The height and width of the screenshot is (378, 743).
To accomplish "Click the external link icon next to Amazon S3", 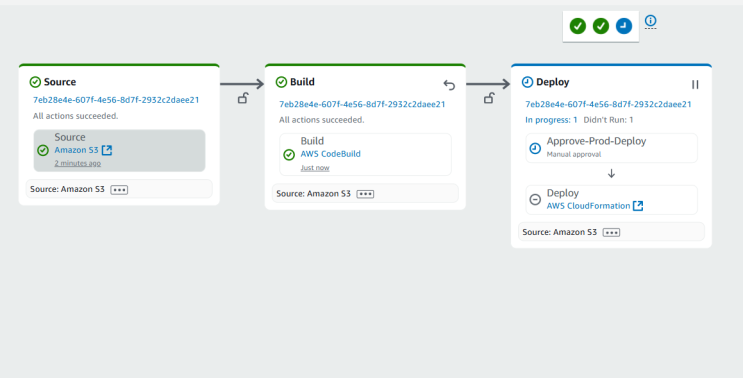I will pyautogui.click(x=107, y=150).
